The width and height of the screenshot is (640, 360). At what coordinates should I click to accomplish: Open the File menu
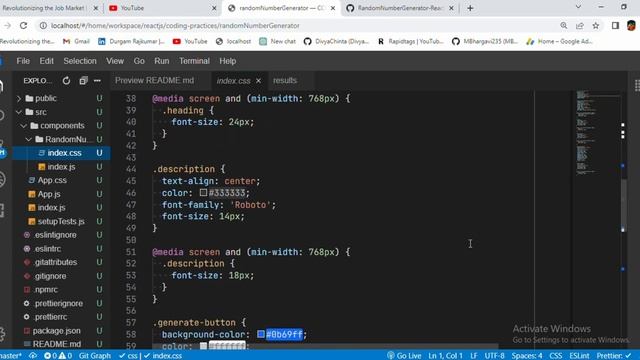click(23, 61)
